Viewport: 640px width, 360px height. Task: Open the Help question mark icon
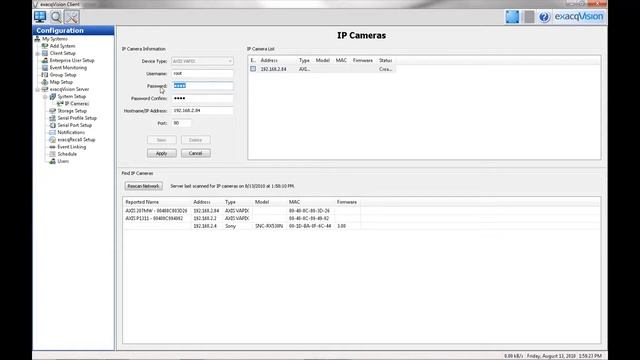(544, 17)
